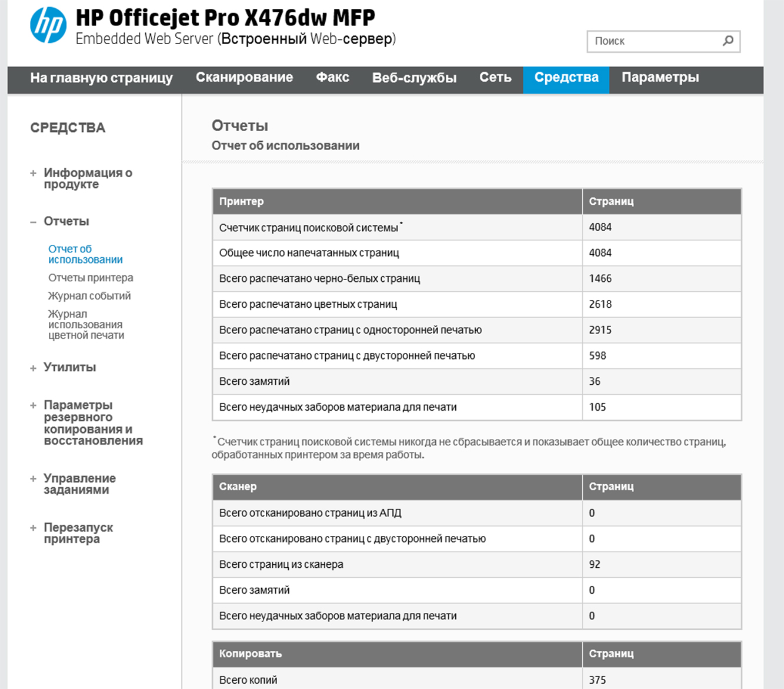Image resolution: width=784 pixels, height=689 pixels.
Task: Click the Отчеты page heading
Action: (x=240, y=125)
